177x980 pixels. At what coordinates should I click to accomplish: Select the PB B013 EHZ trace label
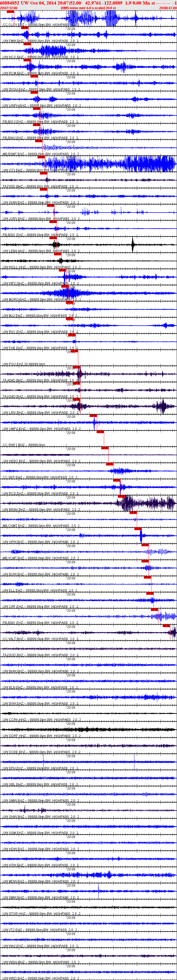(x=41, y=122)
